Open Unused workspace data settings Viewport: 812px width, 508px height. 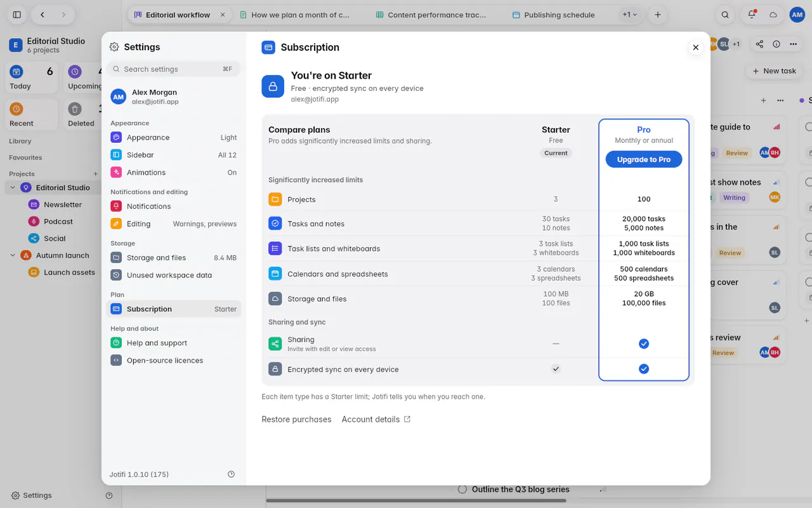173,276
